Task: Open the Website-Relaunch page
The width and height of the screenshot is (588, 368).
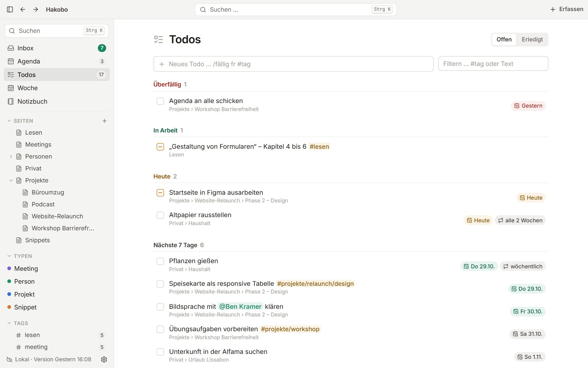Action: [x=57, y=217]
